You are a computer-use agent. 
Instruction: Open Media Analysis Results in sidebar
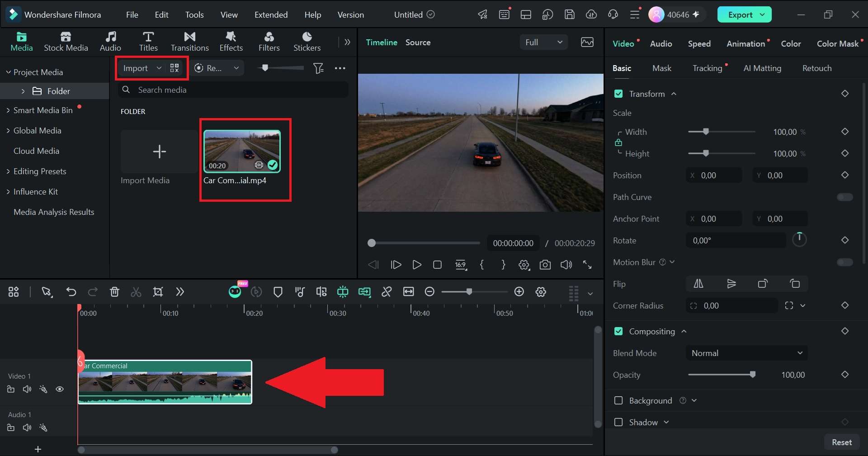[54, 212]
